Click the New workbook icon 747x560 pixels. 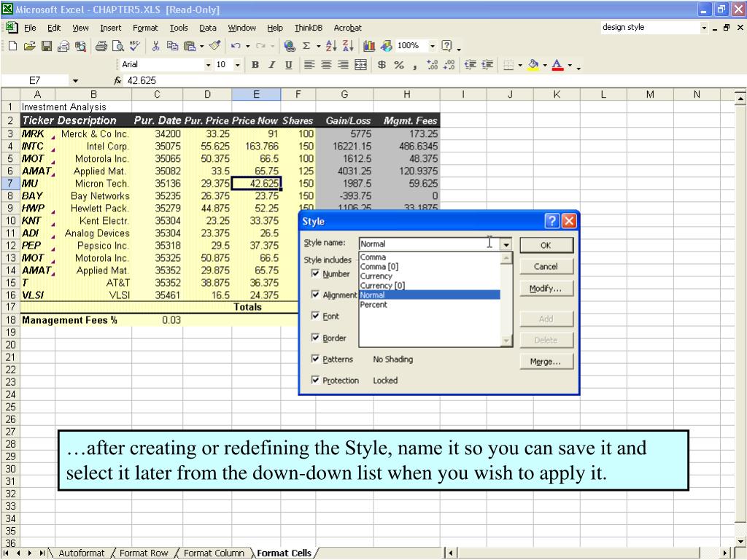click(x=13, y=46)
